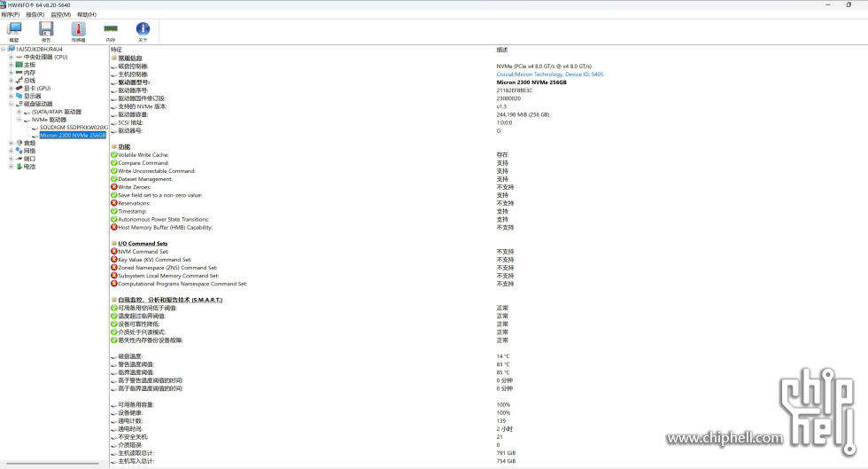Click the 自我监控、分析和报告技术 (S.M.A.R.T.) heading
This screenshot has height=469, width=868.
click(x=170, y=300)
